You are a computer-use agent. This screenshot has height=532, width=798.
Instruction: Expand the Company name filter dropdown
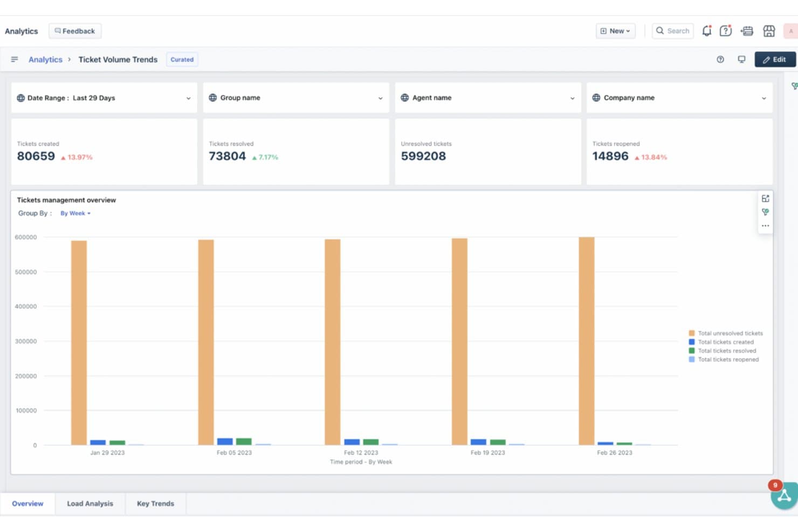tap(679, 98)
